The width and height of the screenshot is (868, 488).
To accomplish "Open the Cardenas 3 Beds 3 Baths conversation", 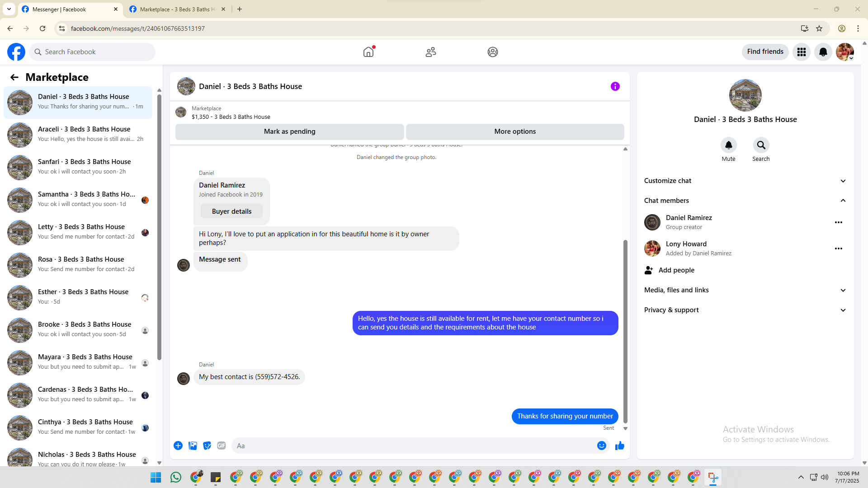I will pos(78,395).
